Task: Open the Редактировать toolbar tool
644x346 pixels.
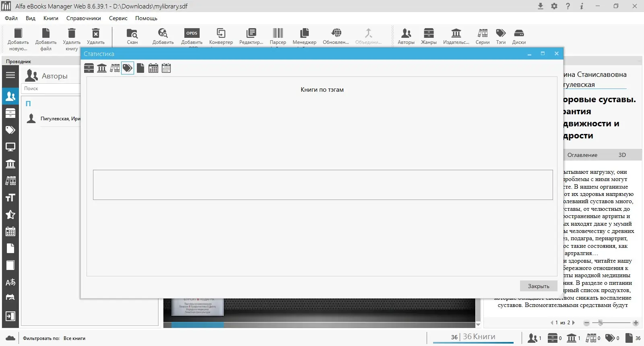Action: point(251,36)
